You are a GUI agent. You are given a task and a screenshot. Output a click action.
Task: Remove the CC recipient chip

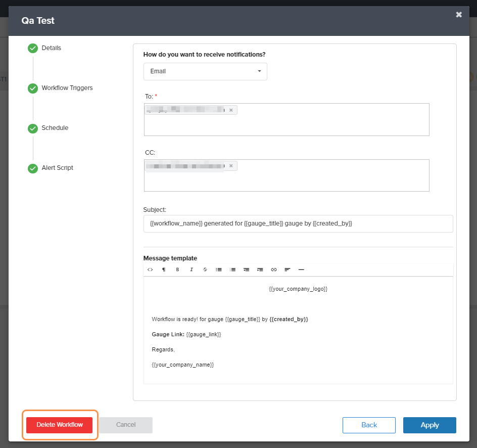[x=231, y=166]
